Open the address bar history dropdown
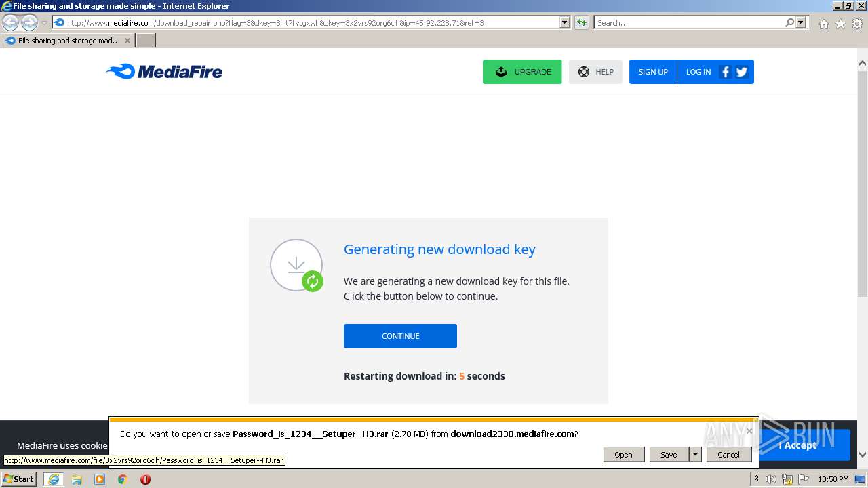 (x=564, y=22)
